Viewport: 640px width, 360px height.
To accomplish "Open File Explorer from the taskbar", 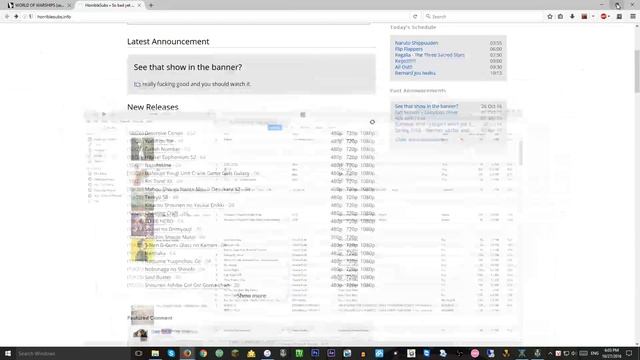I will (155, 353).
